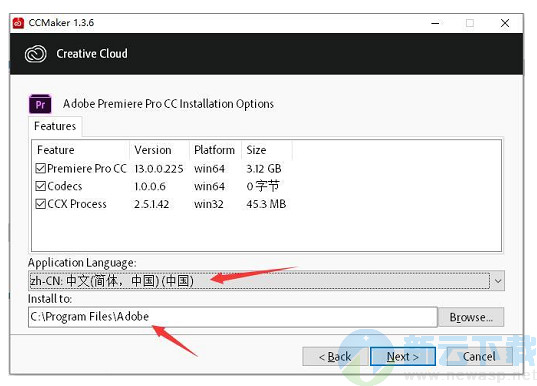Viewport: 537px width, 386px height.
Task: Select version cell 1.0.0.6
Action: [x=150, y=186]
